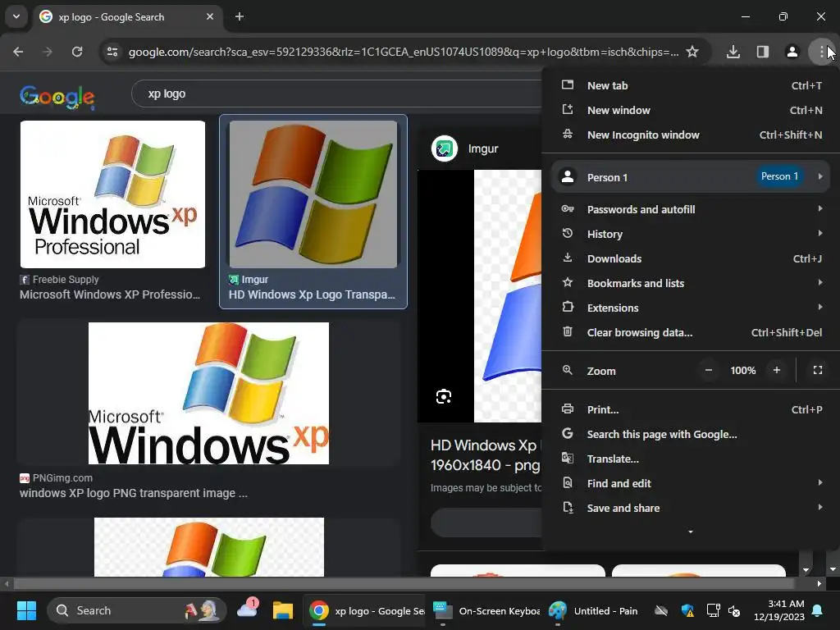Click HD Windows Xp Logo Transpa... title link

[x=312, y=294]
